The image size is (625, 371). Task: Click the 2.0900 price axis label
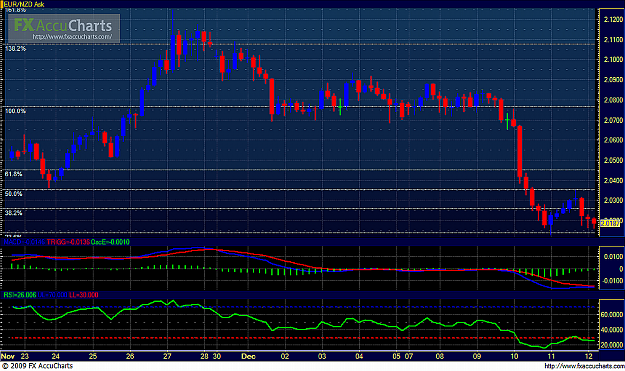click(x=613, y=80)
